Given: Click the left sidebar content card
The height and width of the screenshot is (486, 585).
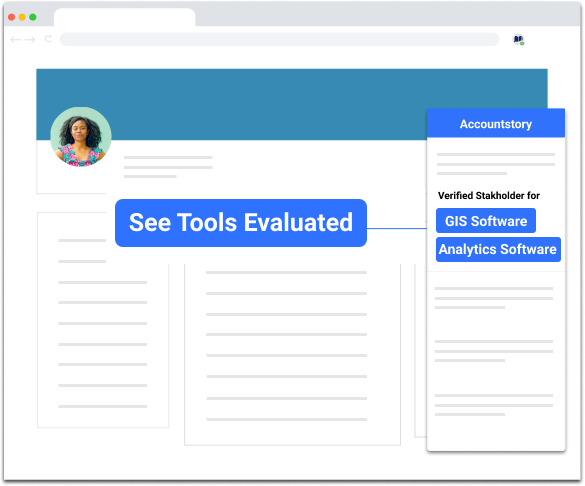Looking at the screenshot, I should pos(103,320).
